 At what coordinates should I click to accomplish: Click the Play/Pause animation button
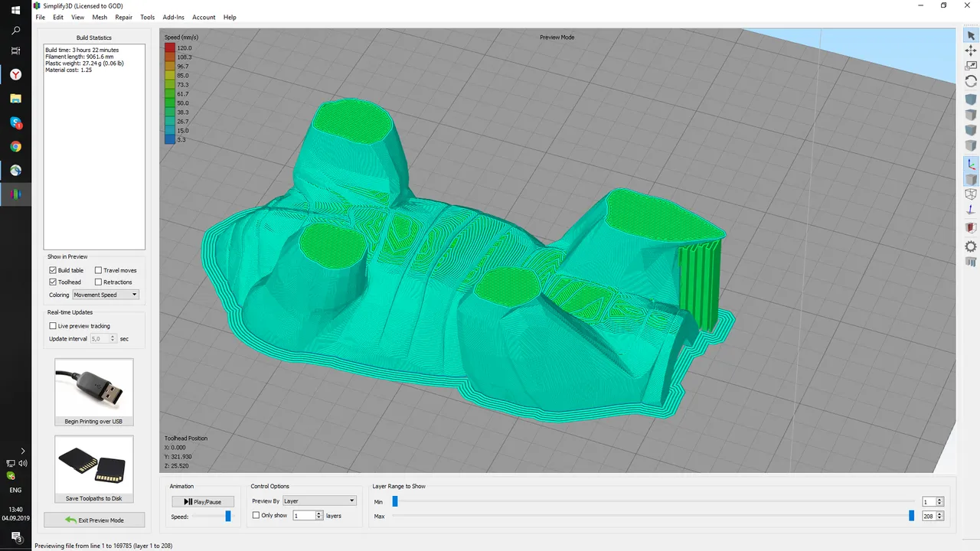(x=203, y=501)
